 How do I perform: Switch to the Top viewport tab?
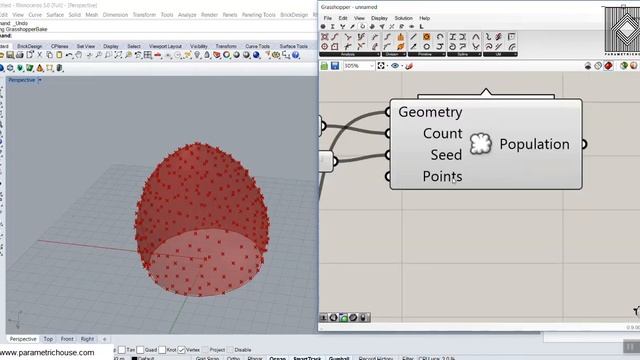pyautogui.click(x=48, y=339)
